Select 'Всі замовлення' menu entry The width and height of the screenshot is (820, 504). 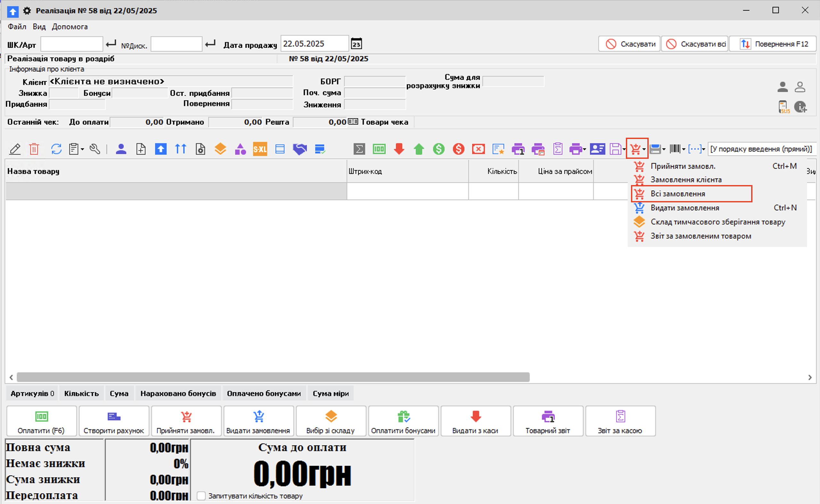[x=677, y=194]
